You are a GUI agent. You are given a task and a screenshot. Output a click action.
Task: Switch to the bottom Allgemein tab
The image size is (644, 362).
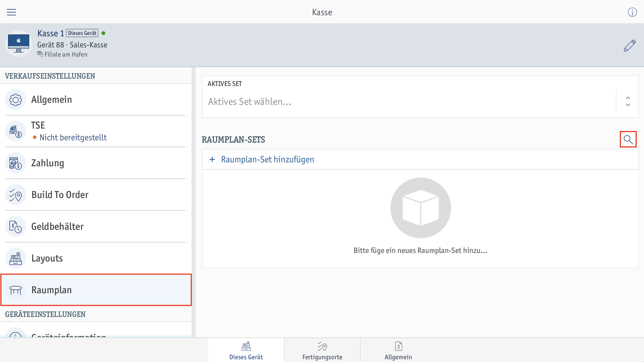(398, 350)
